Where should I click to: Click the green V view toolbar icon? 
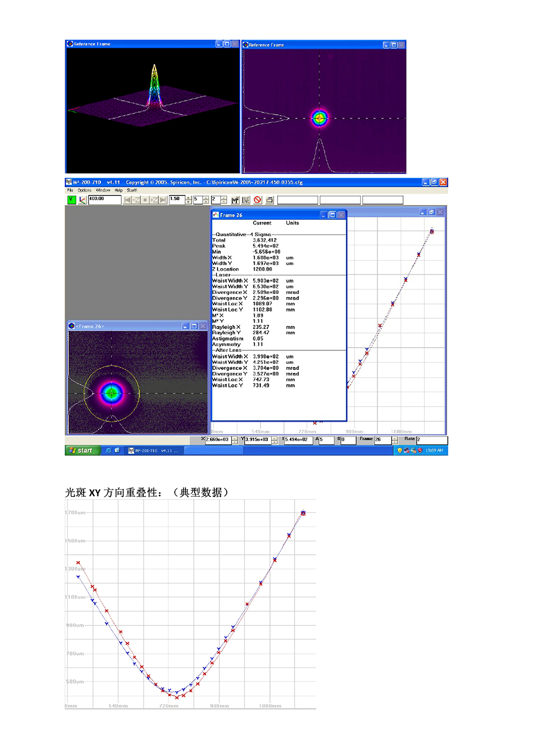tap(71, 200)
